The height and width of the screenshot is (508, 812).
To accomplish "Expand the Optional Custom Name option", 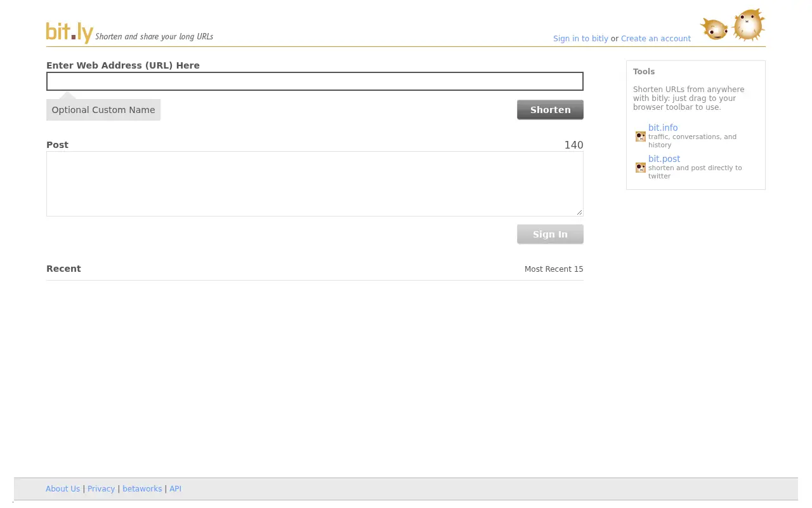I will click(103, 110).
